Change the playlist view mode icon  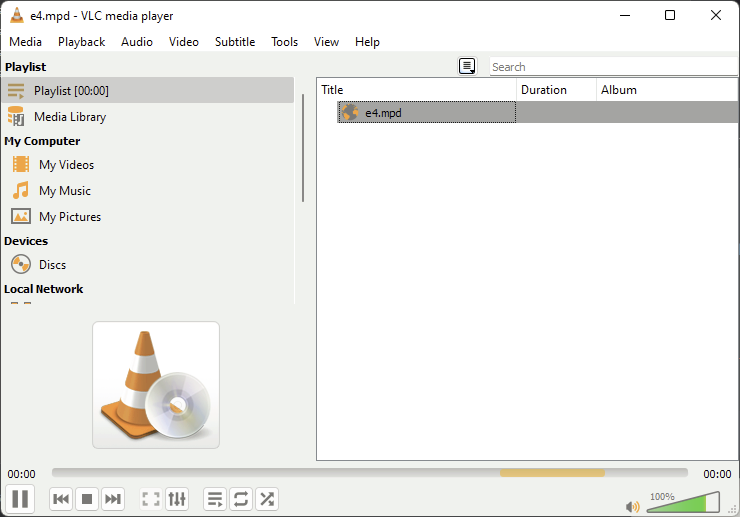tap(467, 66)
